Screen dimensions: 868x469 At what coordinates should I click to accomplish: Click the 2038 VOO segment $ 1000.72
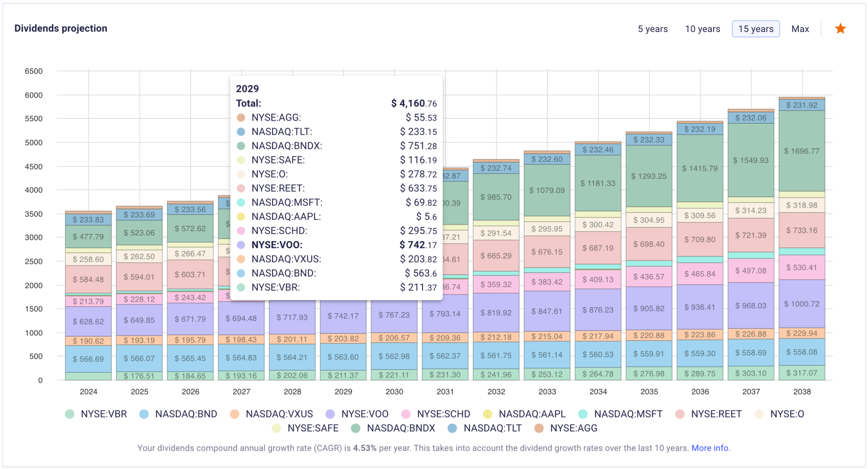pos(802,304)
